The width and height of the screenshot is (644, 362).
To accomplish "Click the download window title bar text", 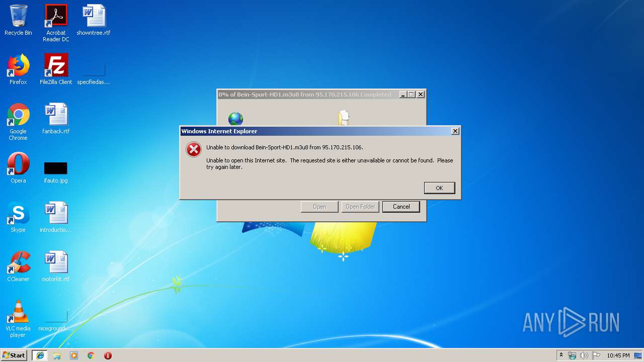I will click(304, 95).
